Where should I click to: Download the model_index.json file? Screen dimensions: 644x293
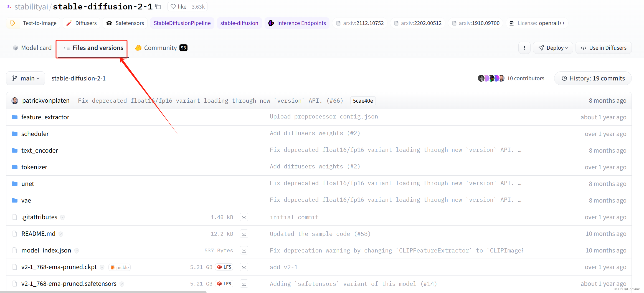244,250
